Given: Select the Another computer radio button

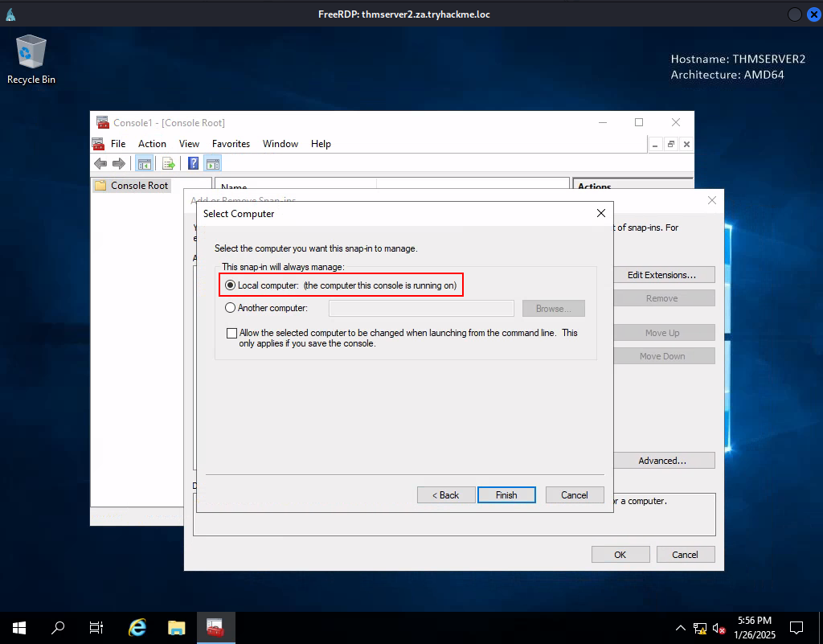Looking at the screenshot, I should [230, 308].
